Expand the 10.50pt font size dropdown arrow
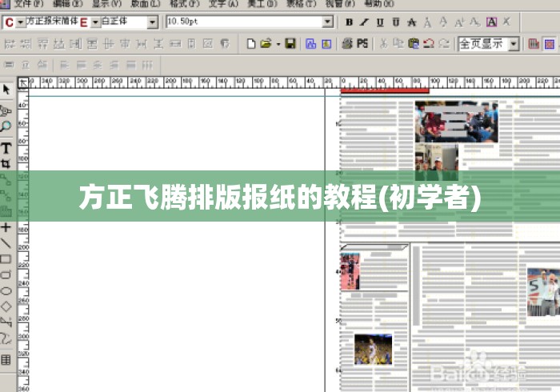The height and width of the screenshot is (392, 560). [327, 22]
